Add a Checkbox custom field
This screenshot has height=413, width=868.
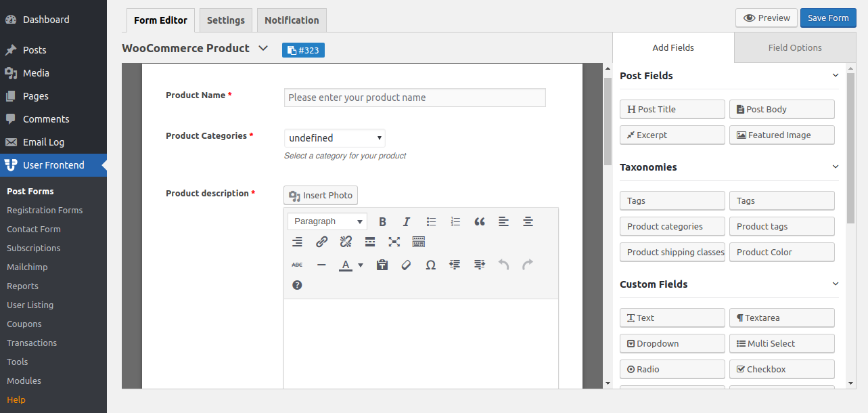coord(782,369)
